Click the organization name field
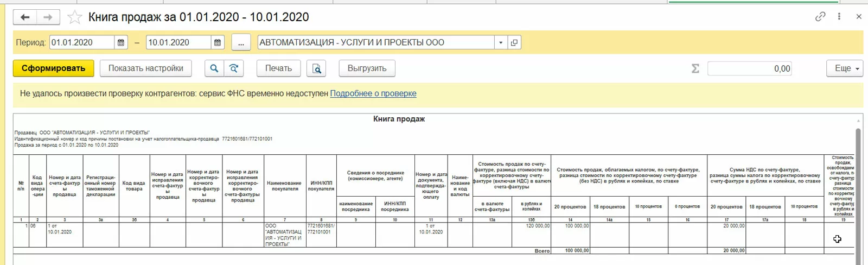The width and height of the screenshot is (868, 265). (x=376, y=42)
